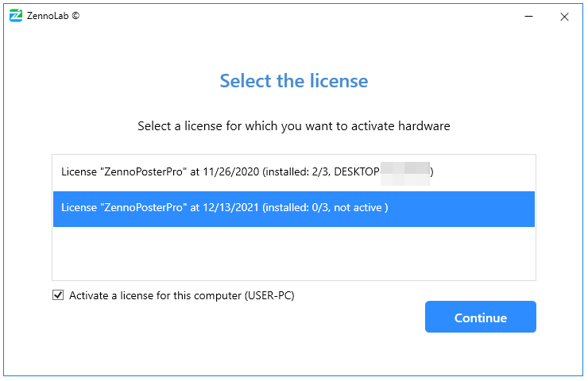Close the ZennoLab license dialog
This screenshot has height=381, width=588.
pos(564,16)
